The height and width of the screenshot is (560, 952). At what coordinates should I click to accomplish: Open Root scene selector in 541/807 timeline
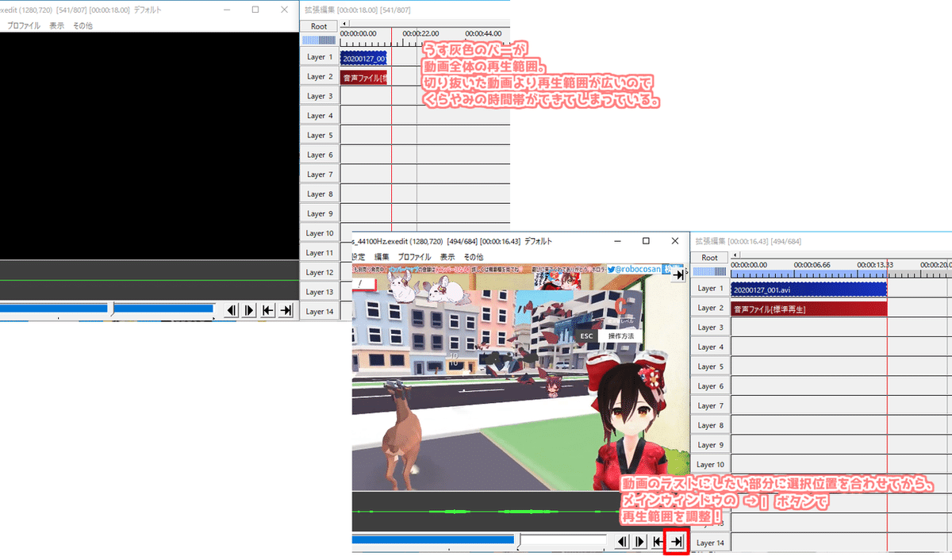(319, 26)
